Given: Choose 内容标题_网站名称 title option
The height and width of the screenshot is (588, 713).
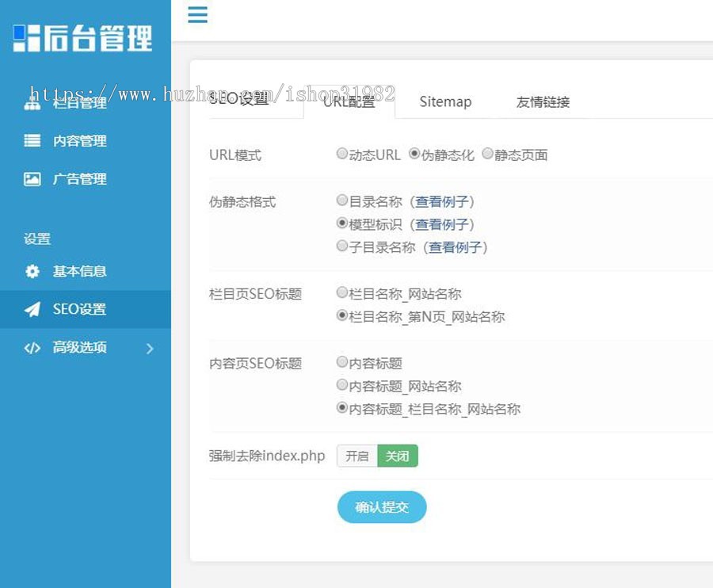Looking at the screenshot, I should point(342,385).
